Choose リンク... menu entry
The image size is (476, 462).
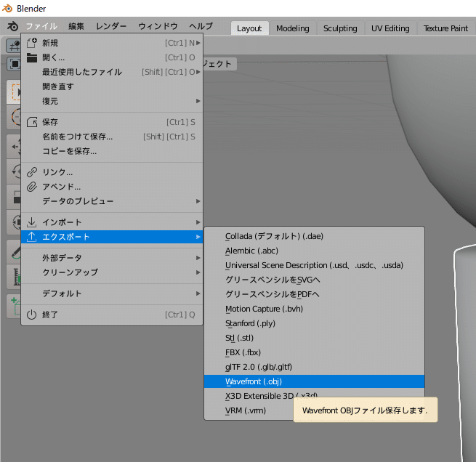tap(112, 172)
